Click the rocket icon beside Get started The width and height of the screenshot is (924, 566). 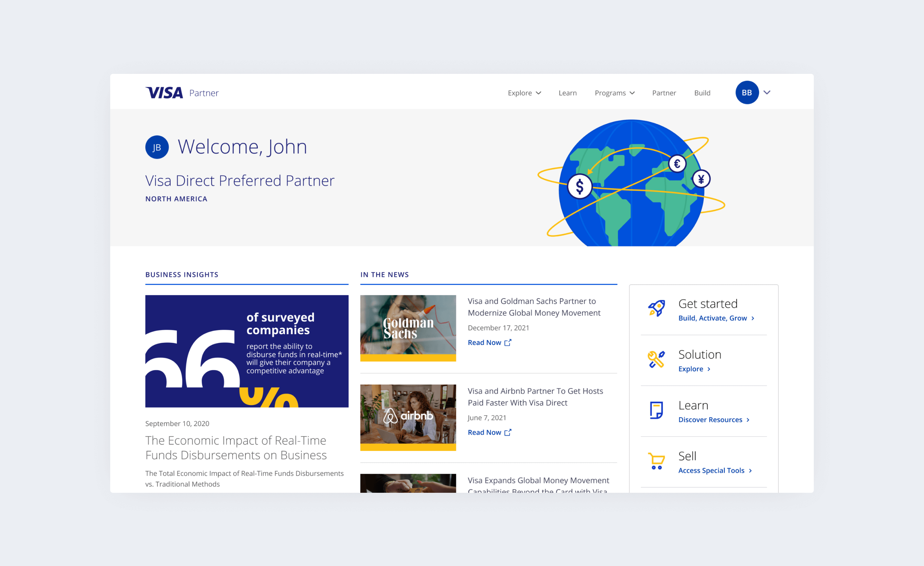point(656,308)
